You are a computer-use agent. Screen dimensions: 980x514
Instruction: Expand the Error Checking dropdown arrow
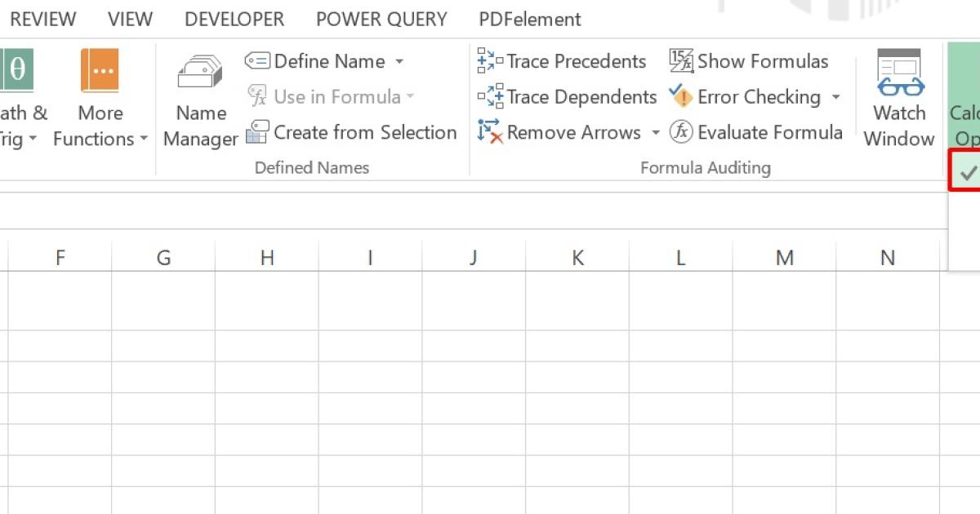[x=835, y=96]
